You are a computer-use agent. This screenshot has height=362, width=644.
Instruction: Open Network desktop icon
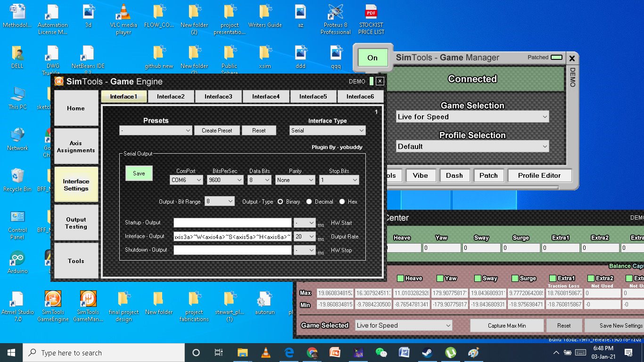[17, 139]
